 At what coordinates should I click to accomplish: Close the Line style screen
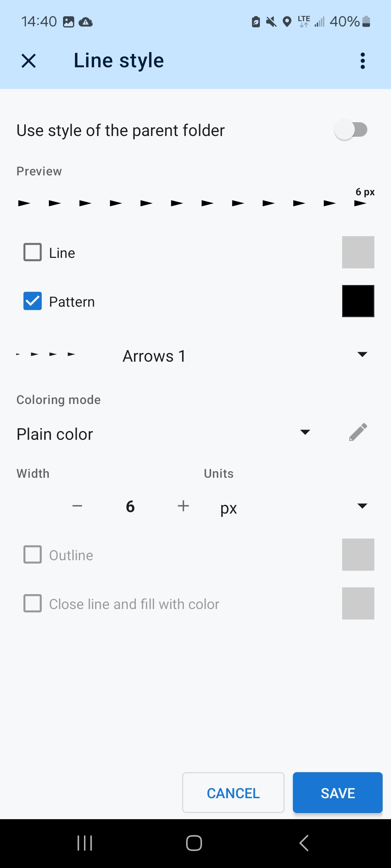coord(29,61)
